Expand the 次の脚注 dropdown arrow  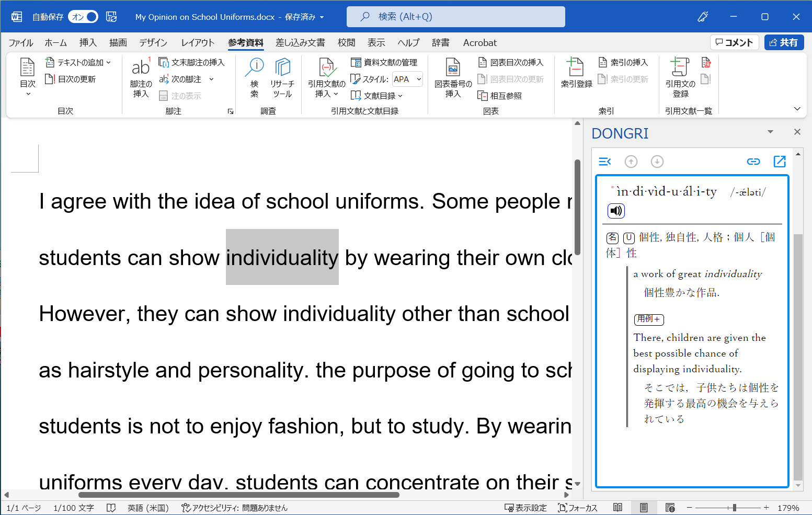[x=211, y=79]
